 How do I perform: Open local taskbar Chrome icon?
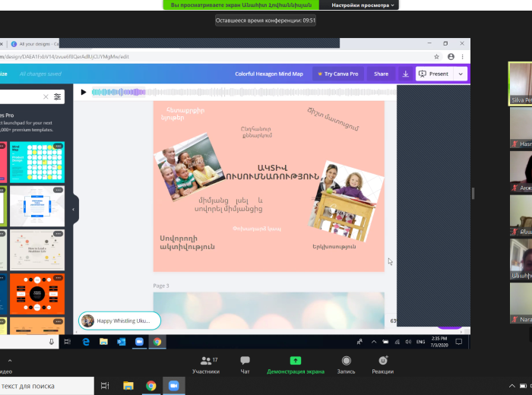tap(151, 386)
